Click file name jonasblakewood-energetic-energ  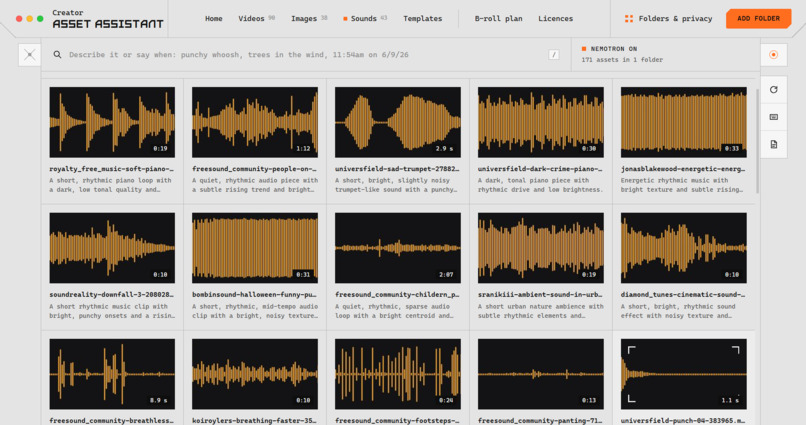683,169
